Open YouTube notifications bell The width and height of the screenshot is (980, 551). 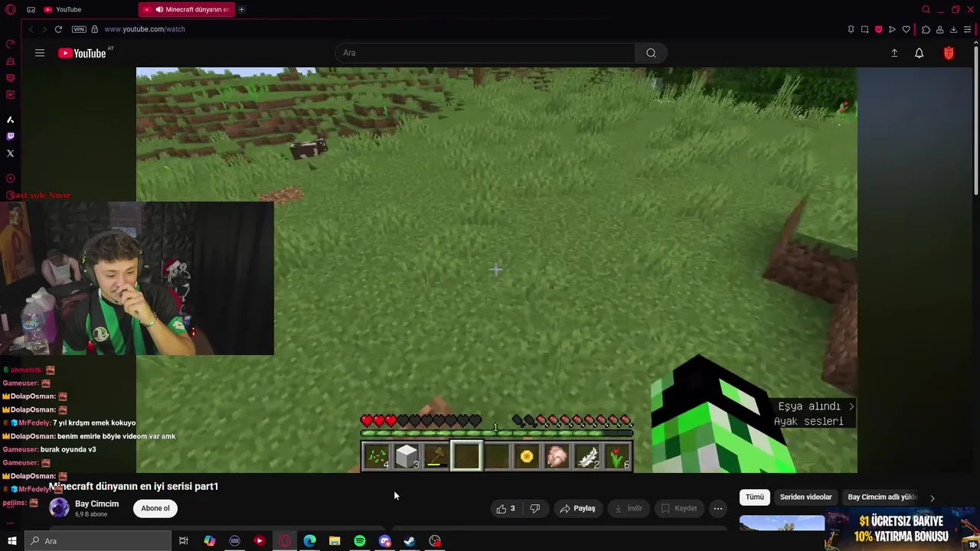(x=919, y=53)
